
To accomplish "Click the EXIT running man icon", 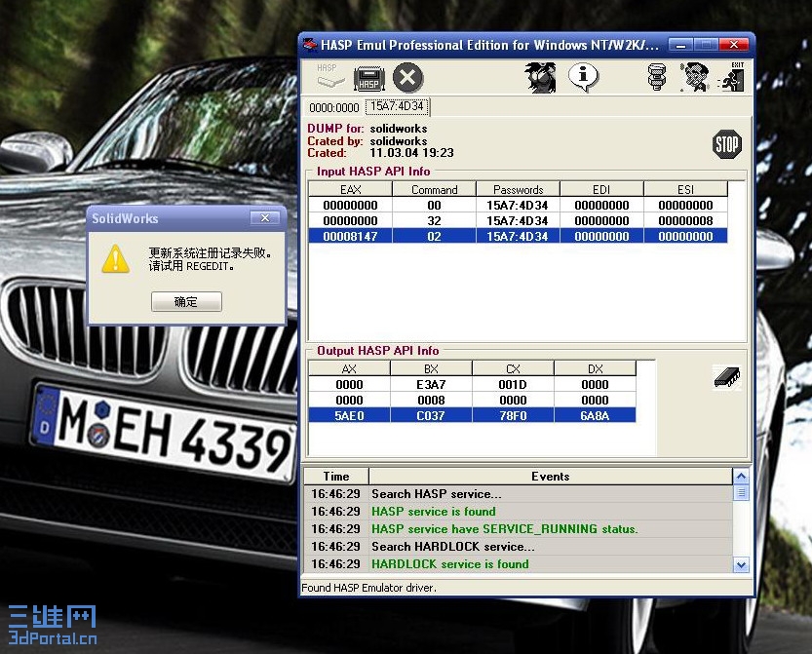I will click(x=732, y=77).
